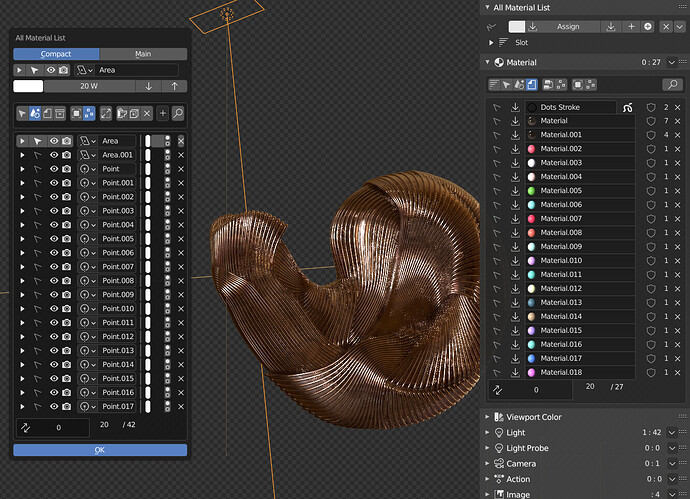The image size is (690, 499).
Task: Toggle fake user shield for Material.009
Action: click(x=651, y=247)
